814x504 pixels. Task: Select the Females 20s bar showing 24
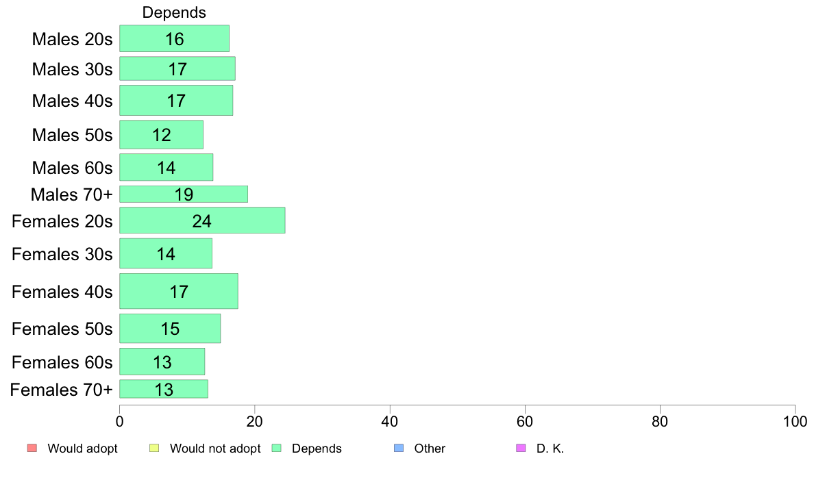click(x=202, y=220)
